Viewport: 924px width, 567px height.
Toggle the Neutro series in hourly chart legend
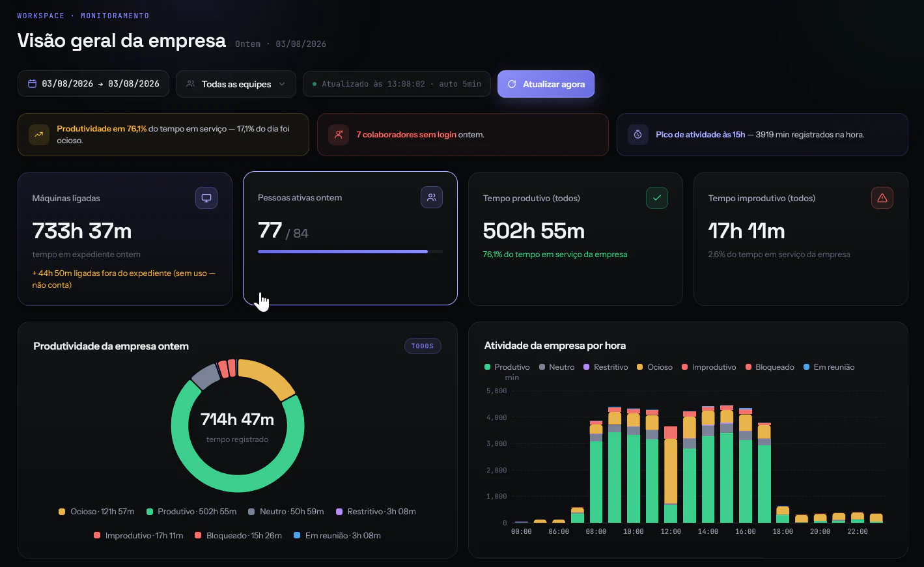557,367
